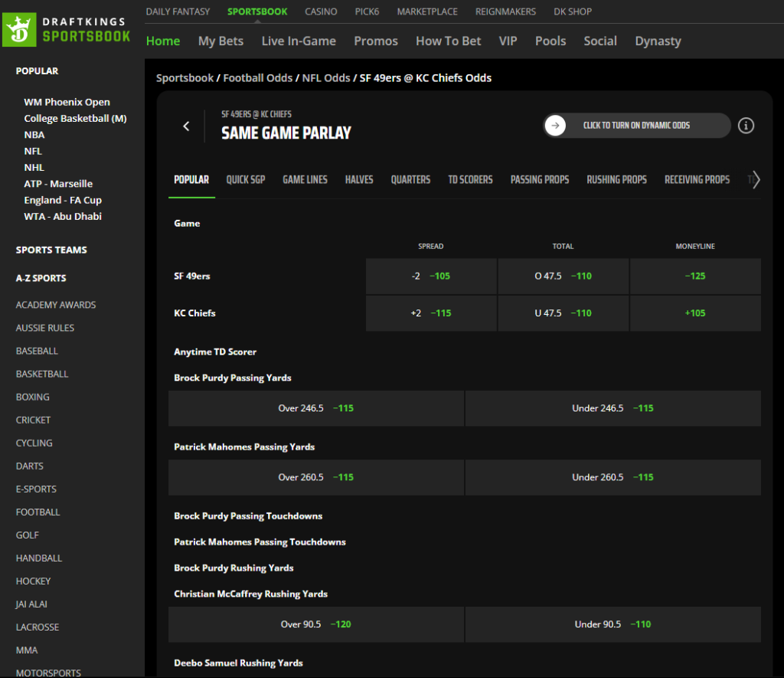Open NHL in Popular sidebar
Screen dimensions: 784x678
[x=34, y=168]
